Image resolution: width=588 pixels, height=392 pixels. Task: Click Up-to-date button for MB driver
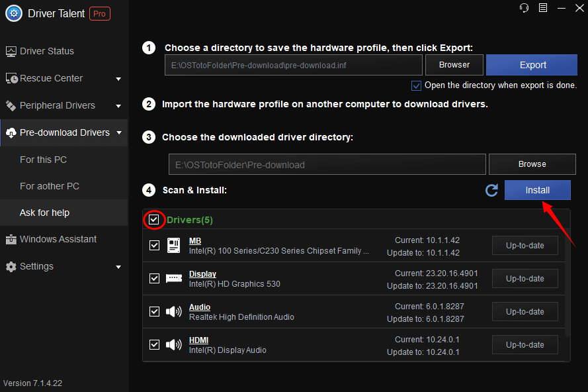[525, 246]
